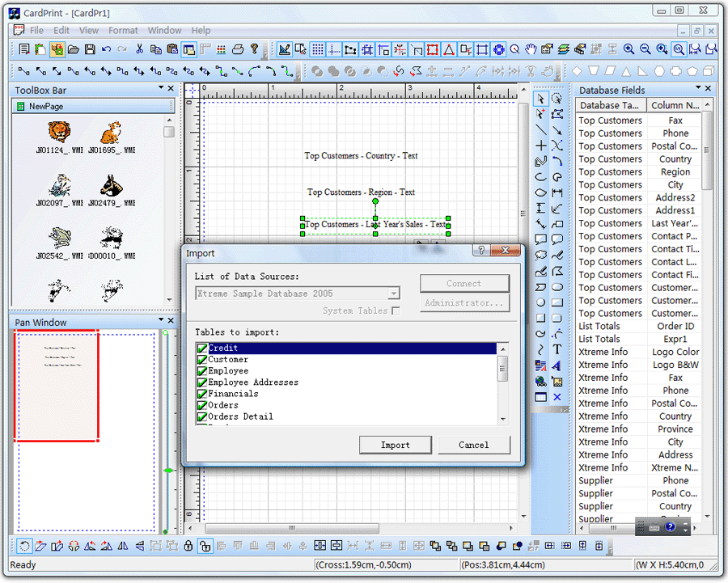Open the Database Fields panel dropdown arrow
The height and width of the screenshot is (583, 728).
696,89
